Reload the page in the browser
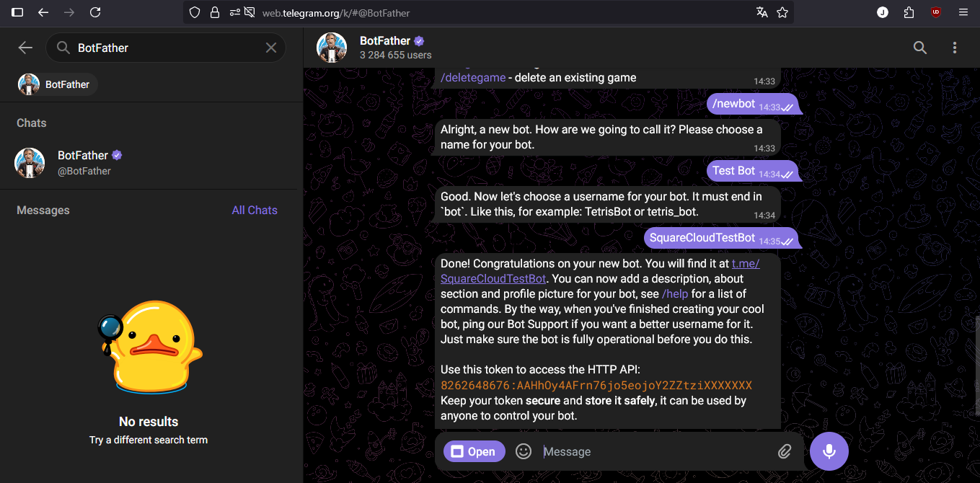This screenshot has width=980, height=483. tap(95, 12)
